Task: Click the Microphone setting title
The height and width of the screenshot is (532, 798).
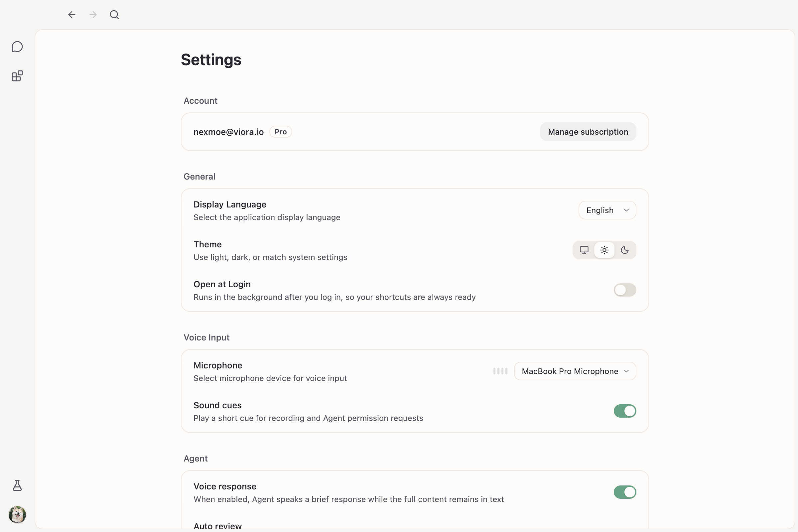Action: 217,365
